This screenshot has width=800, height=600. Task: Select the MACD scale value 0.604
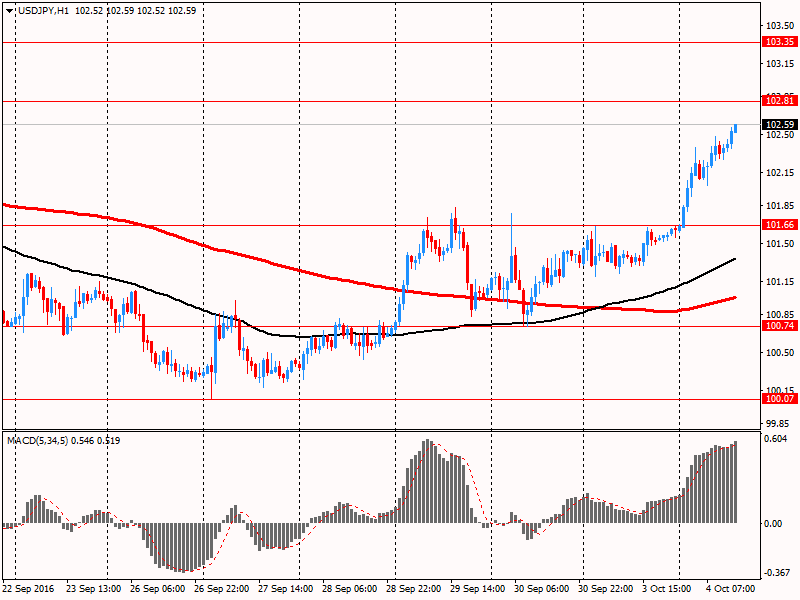[776, 438]
